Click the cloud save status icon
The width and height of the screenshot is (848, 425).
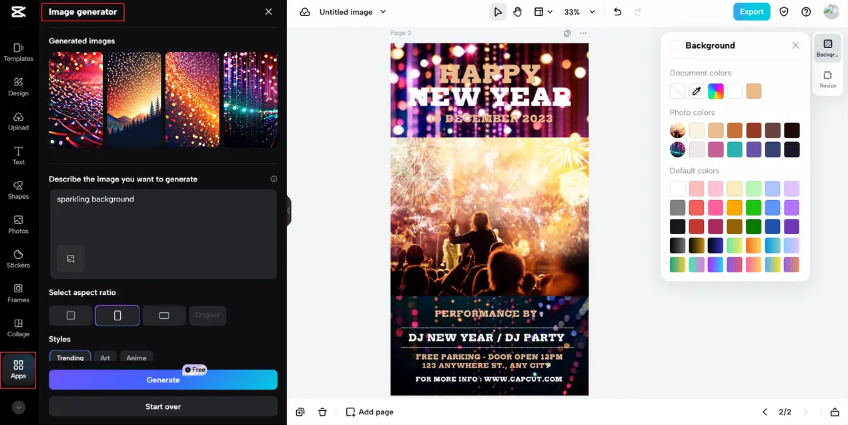(x=305, y=12)
